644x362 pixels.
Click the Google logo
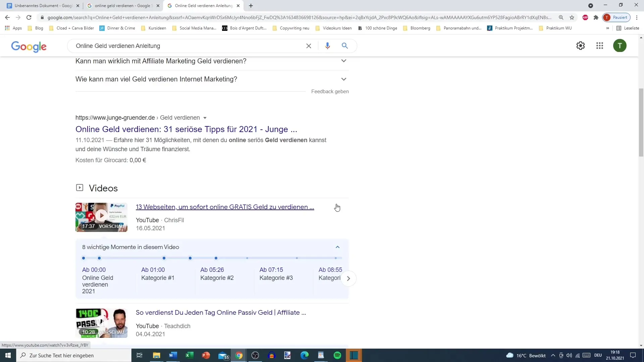coord(29,47)
